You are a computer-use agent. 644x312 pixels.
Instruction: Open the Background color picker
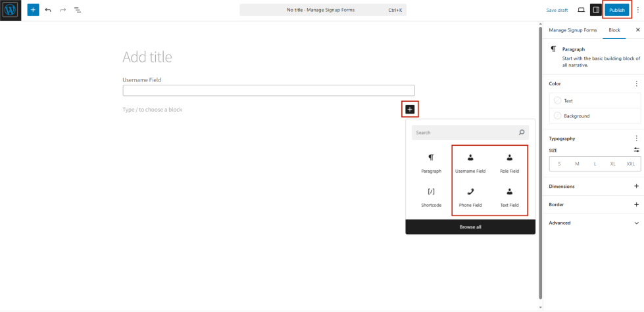(595, 116)
